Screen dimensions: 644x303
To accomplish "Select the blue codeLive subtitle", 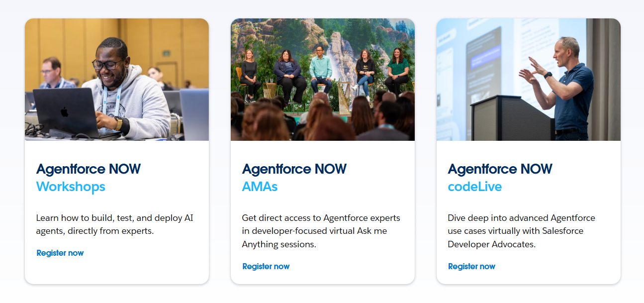I will click(474, 187).
